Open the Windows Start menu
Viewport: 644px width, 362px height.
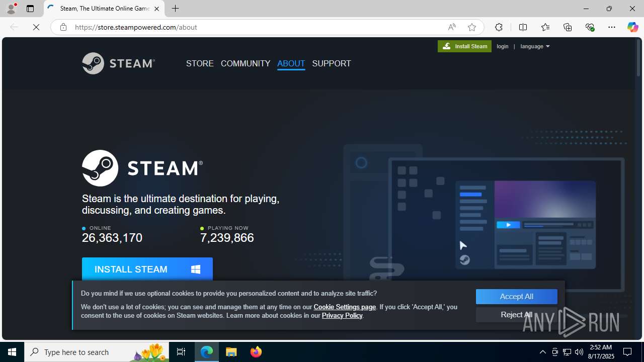pyautogui.click(x=12, y=352)
